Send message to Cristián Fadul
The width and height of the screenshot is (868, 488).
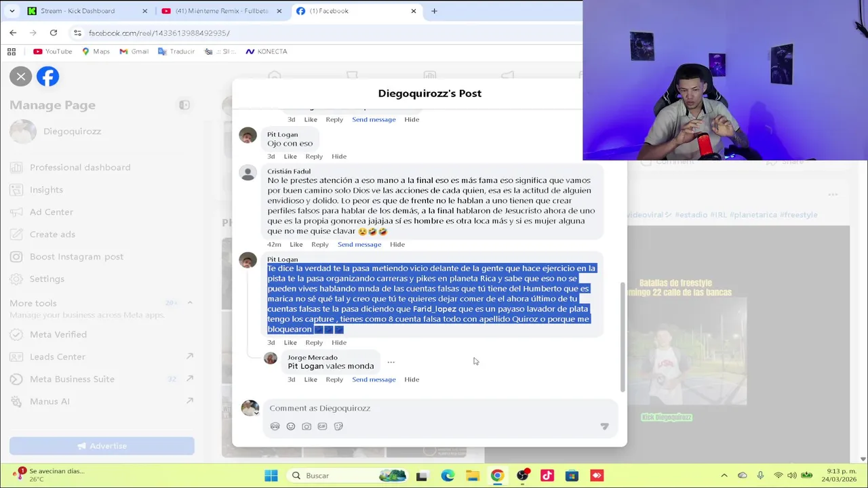pos(359,245)
